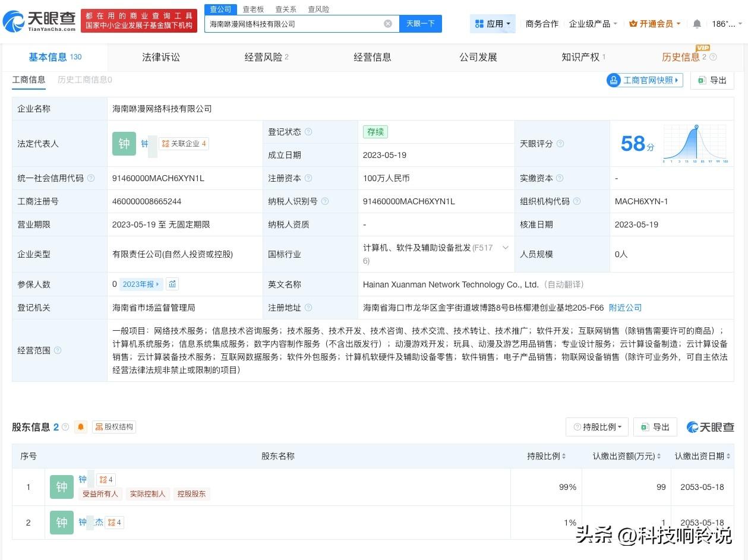748x560 pixels.
Task: Switch to the 知识产权 tab
Action: 583,57
